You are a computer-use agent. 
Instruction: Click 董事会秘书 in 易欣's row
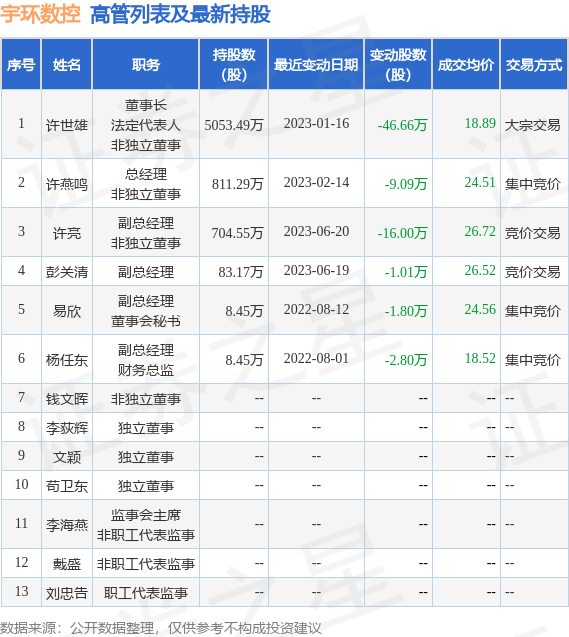[x=146, y=321]
